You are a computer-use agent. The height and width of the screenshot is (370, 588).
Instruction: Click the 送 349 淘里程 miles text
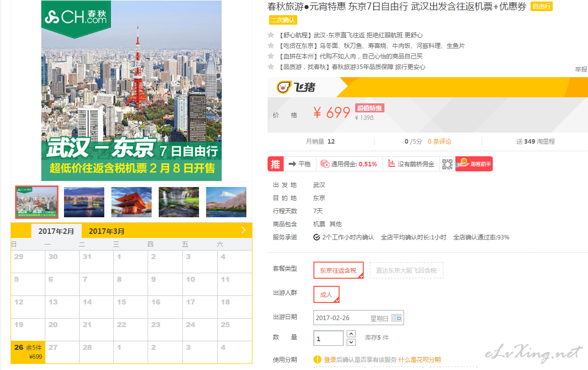536,142
